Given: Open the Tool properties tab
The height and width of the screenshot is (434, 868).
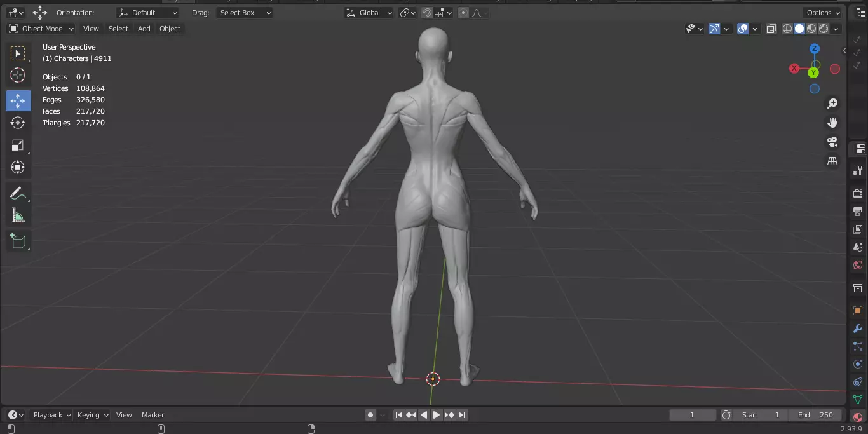Looking at the screenshot, I should (x=858, y=171).
